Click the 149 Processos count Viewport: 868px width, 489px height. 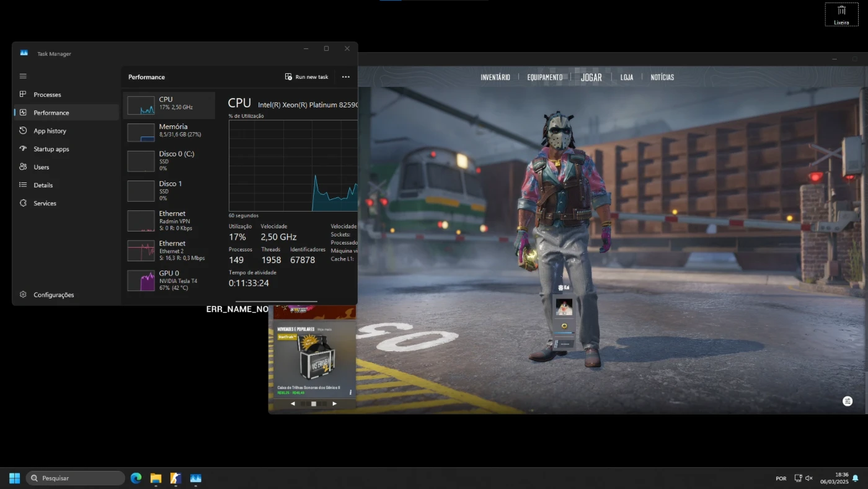click(x=236, y=260)
